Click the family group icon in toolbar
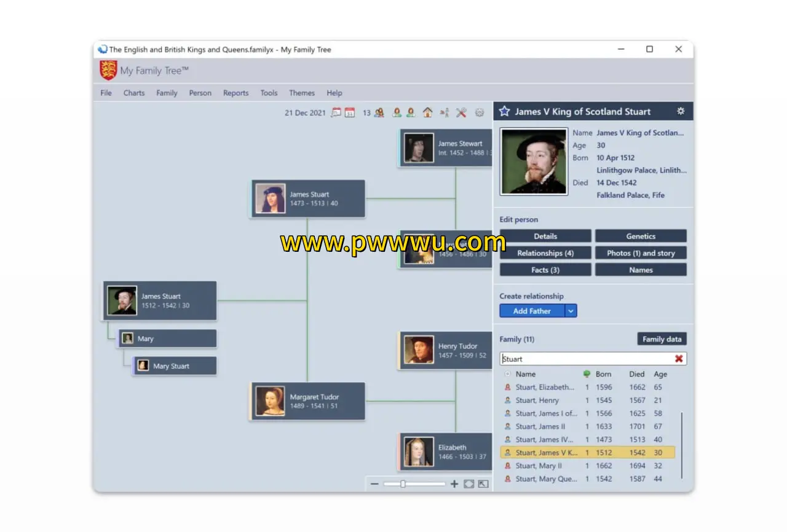This screenshot has width=787, height=532. (x=379, y=112)
